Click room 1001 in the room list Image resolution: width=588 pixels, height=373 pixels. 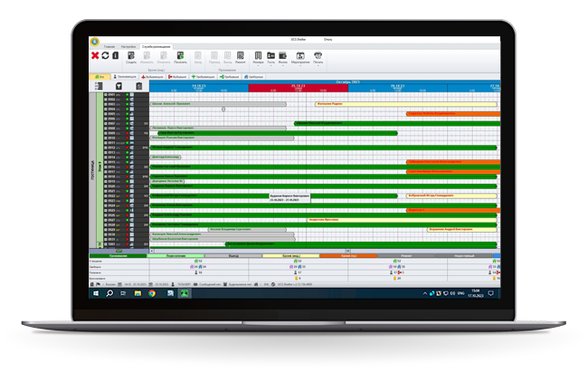tap(112, 244)
